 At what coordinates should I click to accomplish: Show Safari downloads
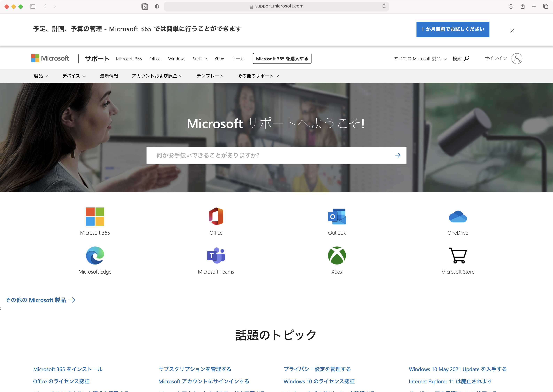pyautogui.click(x=511, y=6)
